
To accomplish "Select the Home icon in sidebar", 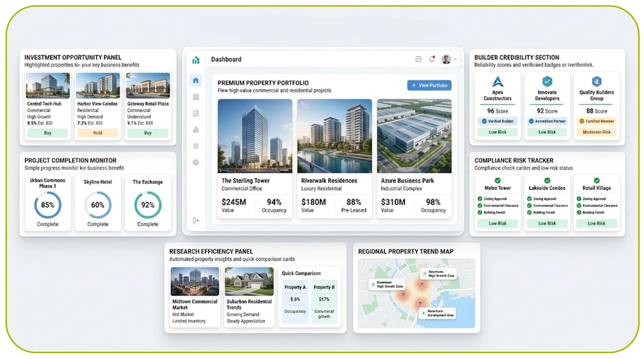I will click(x=196, y=80).
